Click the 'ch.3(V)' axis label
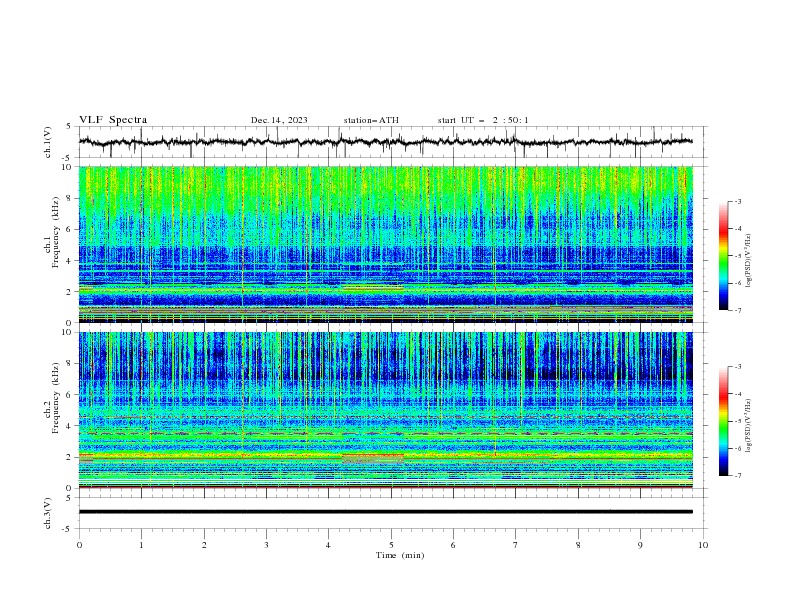The height and width of the screenshot is (612, 792). pyautogui.click(x=48, y=513)
